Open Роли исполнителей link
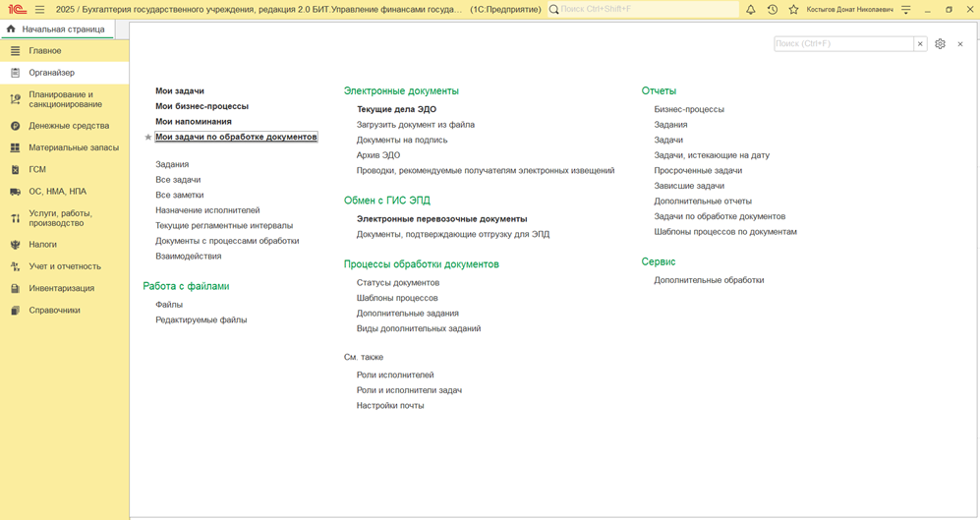Image resolution: width=980 pixels, height=520 pixels. (395, 375)
